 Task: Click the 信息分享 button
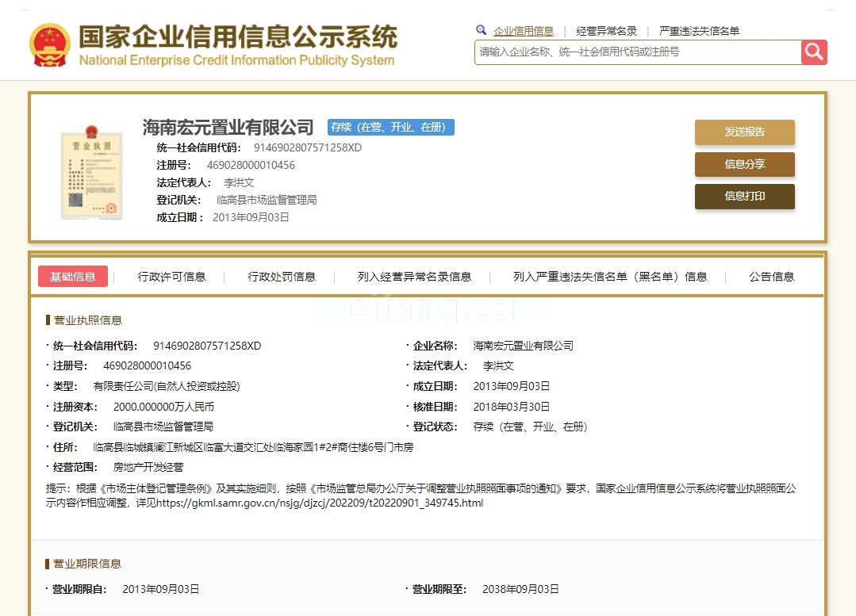point(744,164)
